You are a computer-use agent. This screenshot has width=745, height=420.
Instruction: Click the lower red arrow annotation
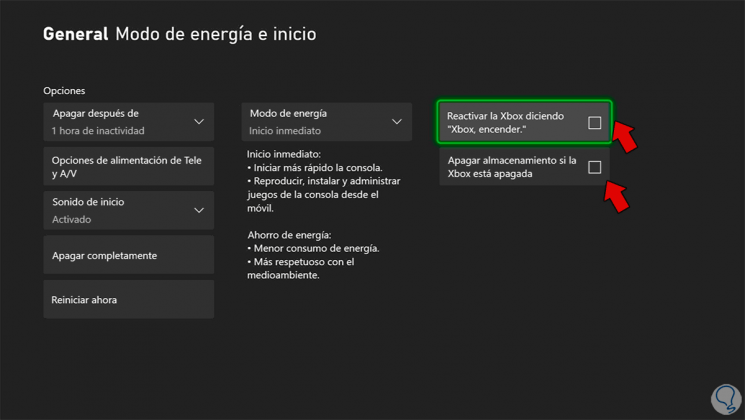619,197
